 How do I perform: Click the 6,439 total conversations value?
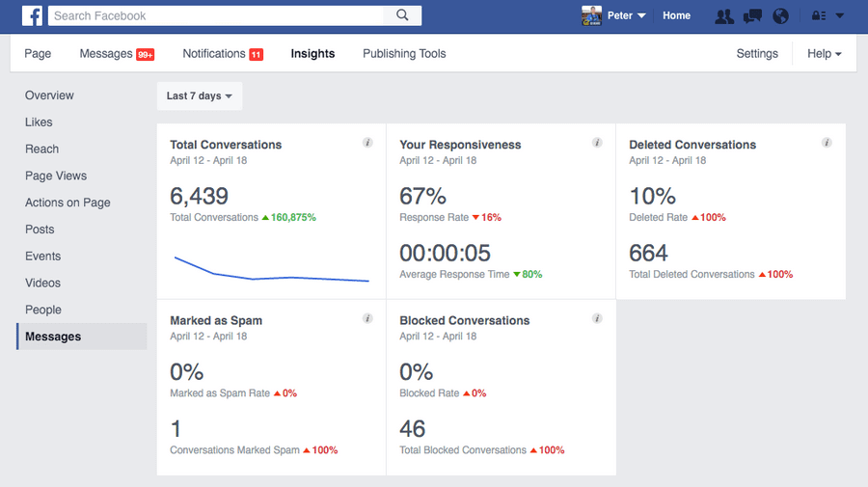pos(200,196)
